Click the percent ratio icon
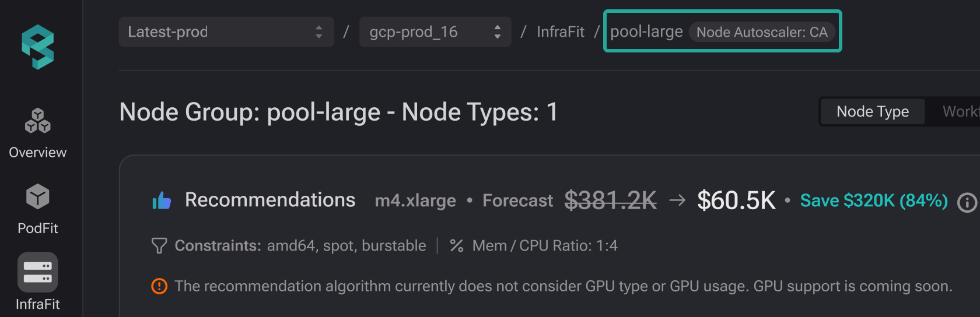This screenshot has width=980, height=317. (457, 246)
